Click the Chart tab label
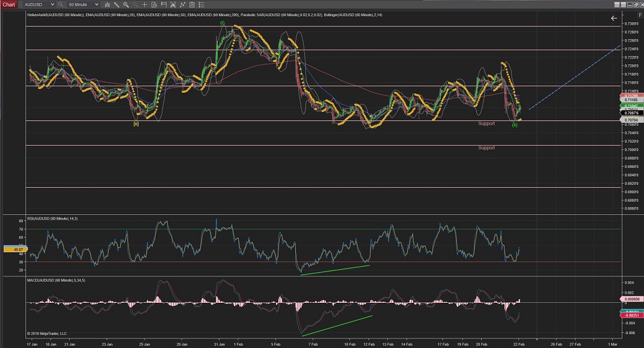This screenshot has height=348, width=644. (x=8, y=4)
